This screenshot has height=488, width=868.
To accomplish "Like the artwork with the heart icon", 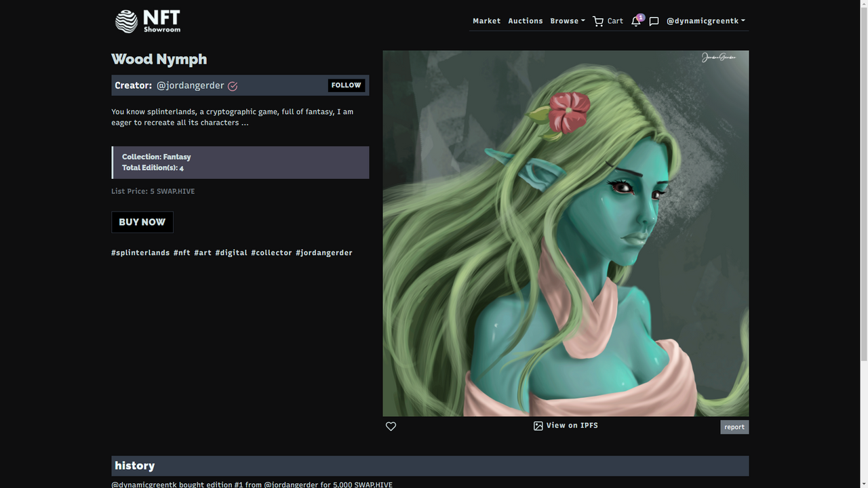I will click(x=391, y=426).
